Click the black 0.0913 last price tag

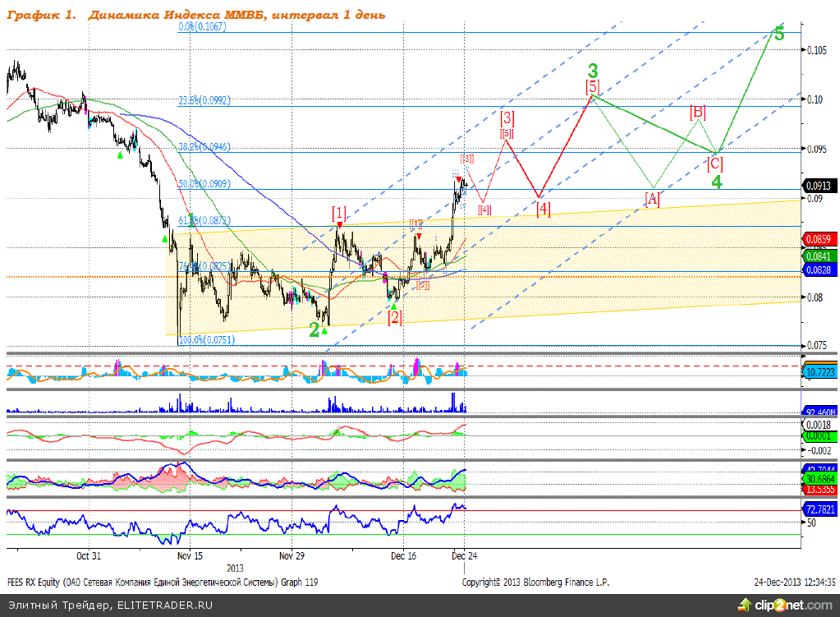tap(818, 186)
